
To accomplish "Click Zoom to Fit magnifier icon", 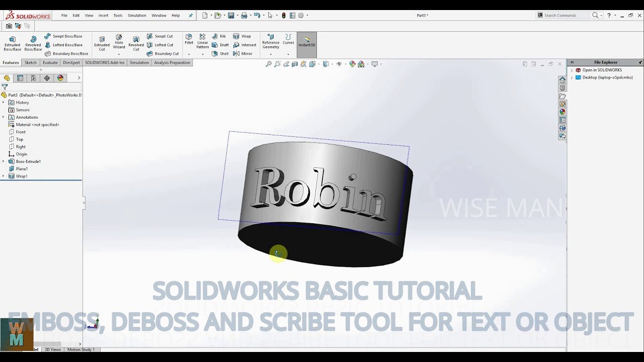I will tap(269, 64).
